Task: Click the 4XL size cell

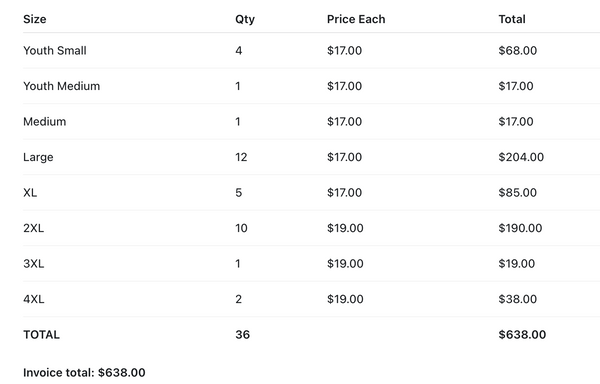Action: click(33, 299)
